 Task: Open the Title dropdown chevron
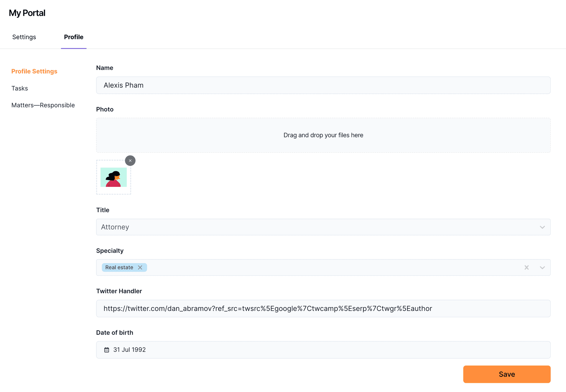coord(542,227)
